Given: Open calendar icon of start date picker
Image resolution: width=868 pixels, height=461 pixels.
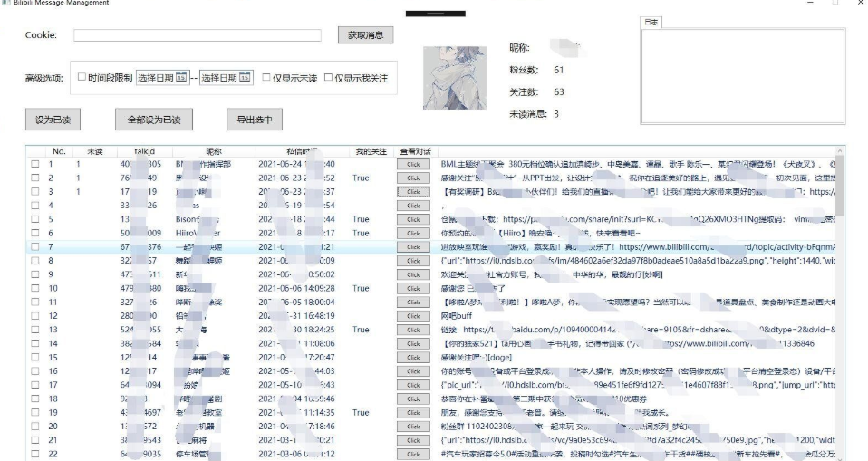Looking at the screenshot, I should [181, 78].
